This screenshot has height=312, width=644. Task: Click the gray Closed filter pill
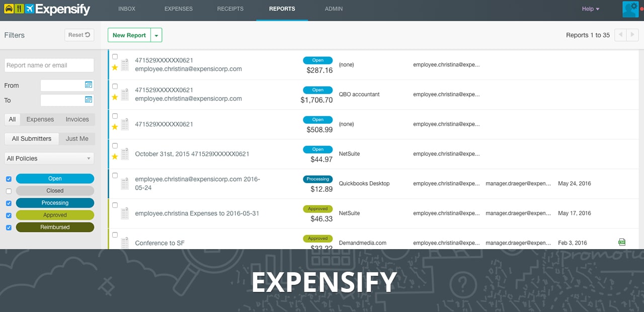tap(55, 191)
